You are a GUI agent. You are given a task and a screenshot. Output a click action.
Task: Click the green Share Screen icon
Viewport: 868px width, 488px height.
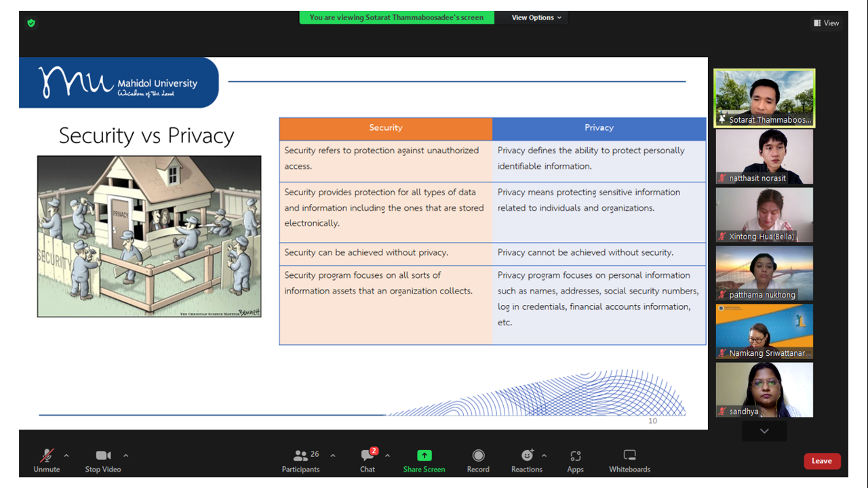[424, 455]
